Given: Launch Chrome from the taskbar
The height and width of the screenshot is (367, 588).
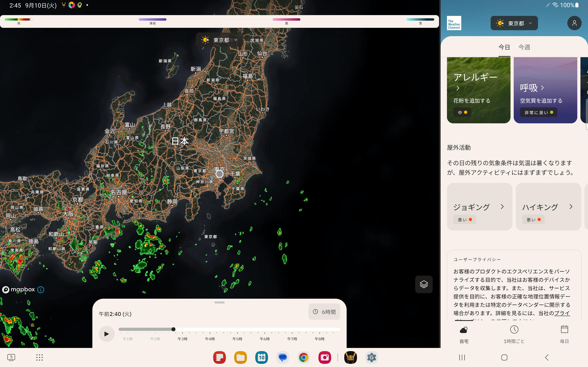Looking at the screenshot, I should pyautogui.click(x=304, y=357).
